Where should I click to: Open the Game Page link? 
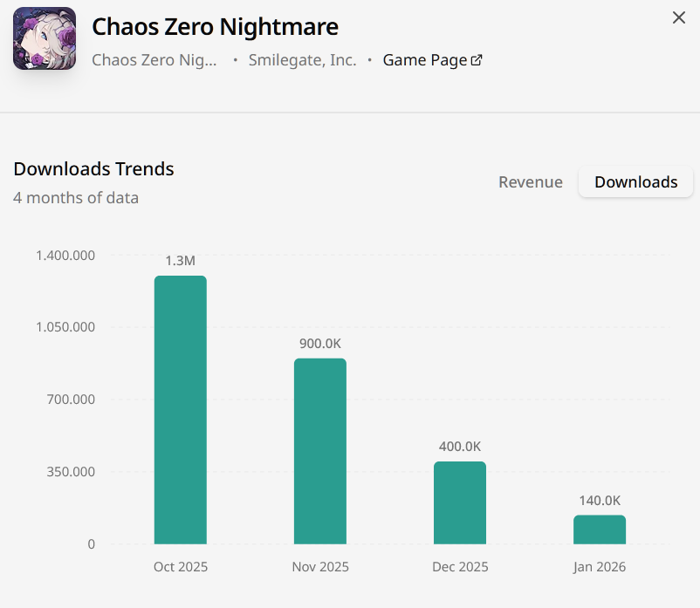click(x=432, y=60)
